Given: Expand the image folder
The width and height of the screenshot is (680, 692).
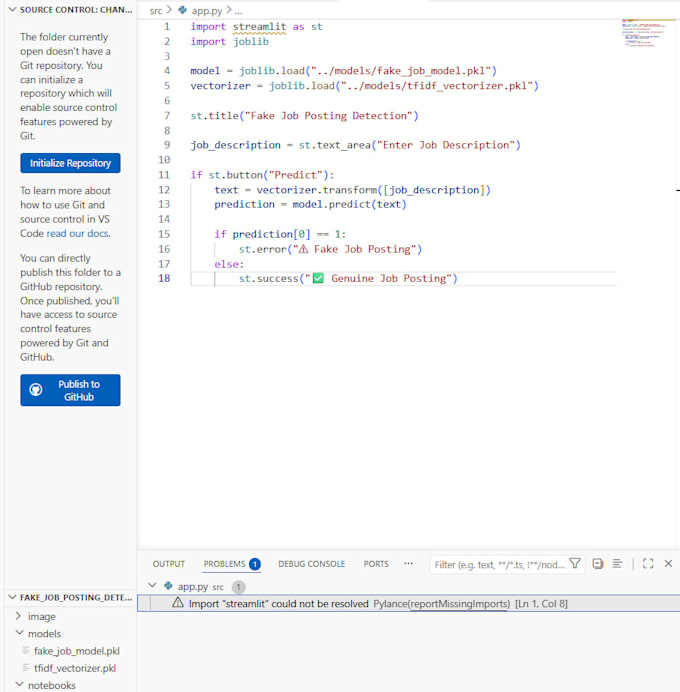Looking at the screenshot, I should point(41,616).
